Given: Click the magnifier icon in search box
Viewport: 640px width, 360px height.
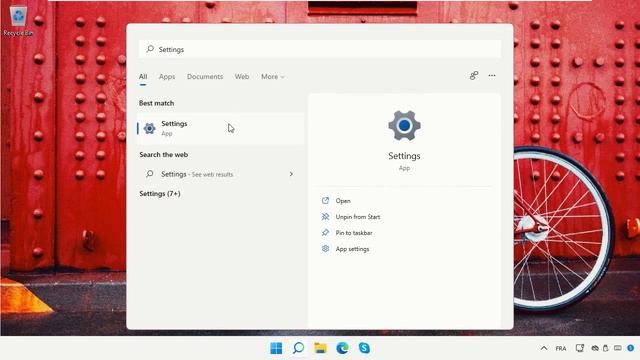Looking at the screenshot, I should click(150, 49).
